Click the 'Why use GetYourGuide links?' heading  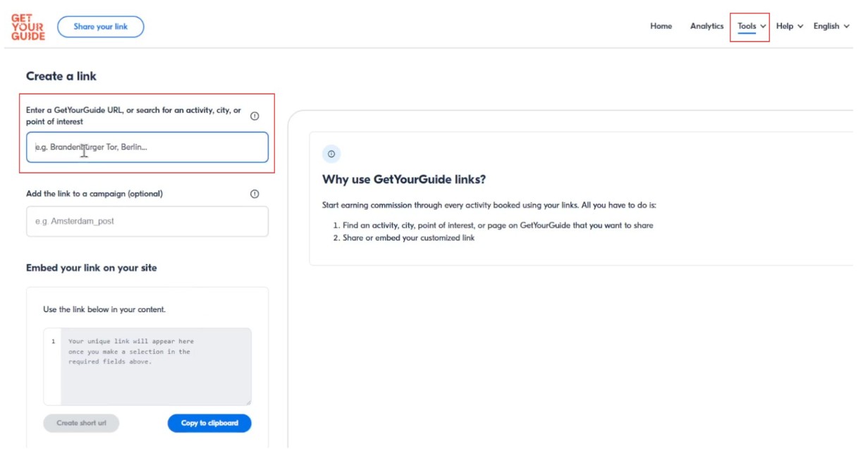404,180
